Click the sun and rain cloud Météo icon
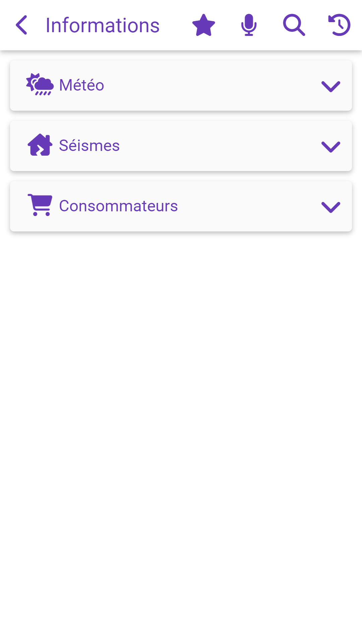 tap(40, 85)
